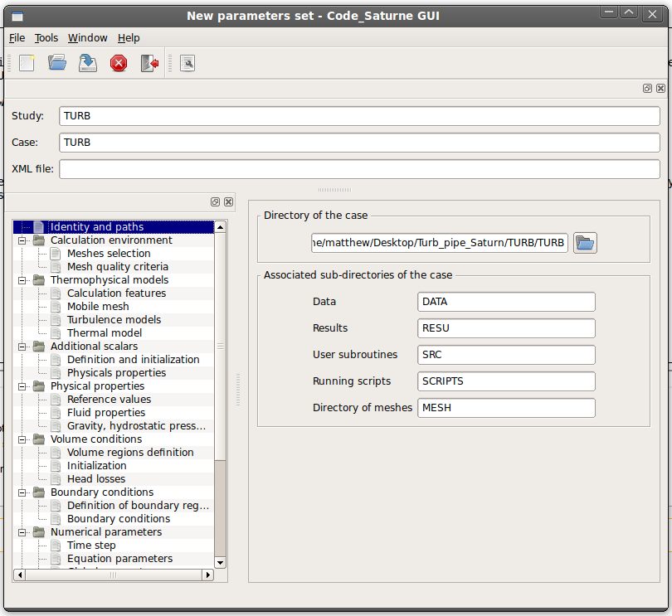This screenshot has width=672, height=616.
Task: Open Definition of boundary regions page
Action: click(138, 506)
